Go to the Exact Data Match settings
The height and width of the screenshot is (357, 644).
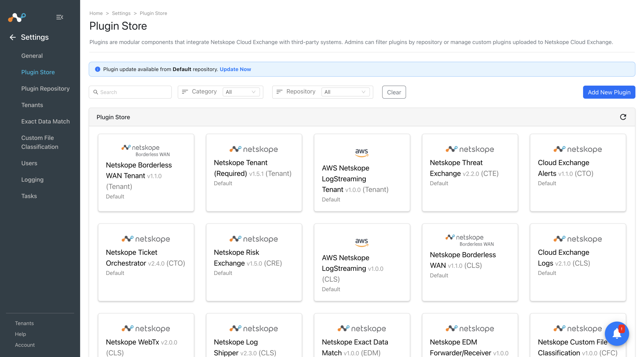pyautogui.click(x=45, y=121)
